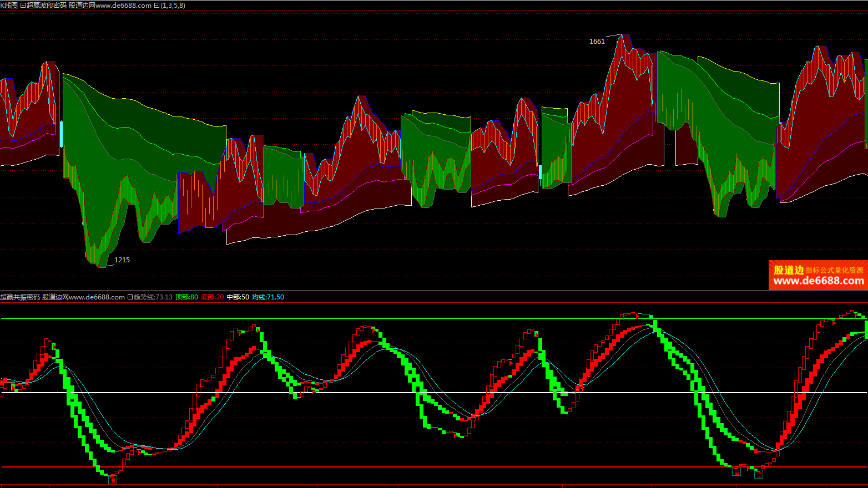
Task: Click the green 顶部:80 value
Action: pyautogui.click(x=186, y=297)
